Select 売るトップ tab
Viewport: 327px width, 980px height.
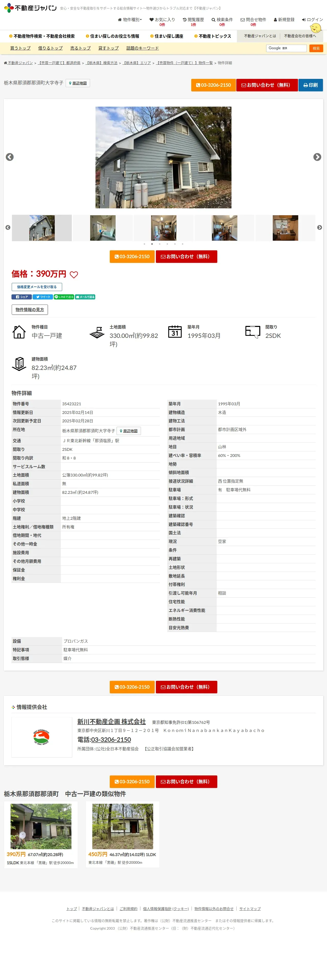pos(80,48)
